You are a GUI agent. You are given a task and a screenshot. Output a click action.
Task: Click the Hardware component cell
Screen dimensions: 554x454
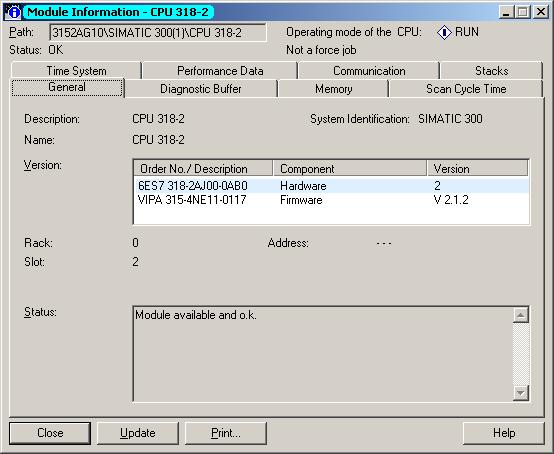click(303, 186)
